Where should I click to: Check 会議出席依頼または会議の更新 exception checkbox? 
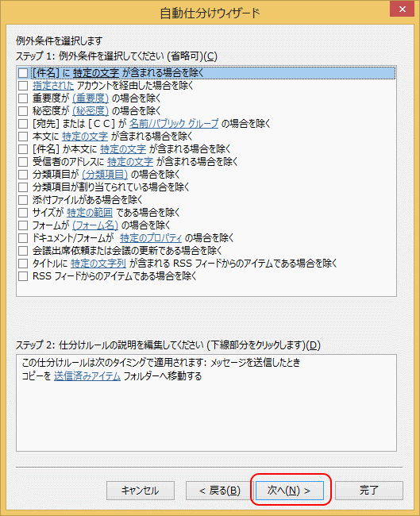(x=23, y=251)
